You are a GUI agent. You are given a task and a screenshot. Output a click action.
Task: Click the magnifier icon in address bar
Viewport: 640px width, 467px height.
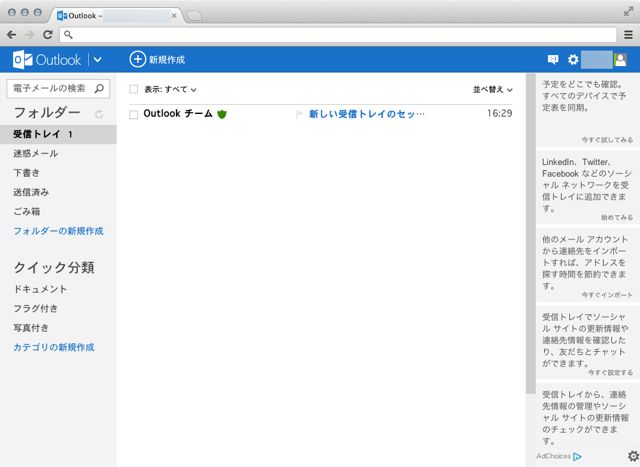coord(68,35)
